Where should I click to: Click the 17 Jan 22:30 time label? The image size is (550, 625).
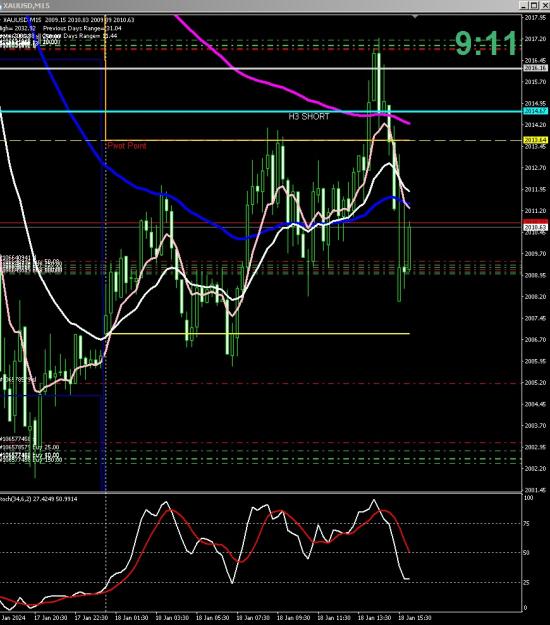(x=91, y=618)
